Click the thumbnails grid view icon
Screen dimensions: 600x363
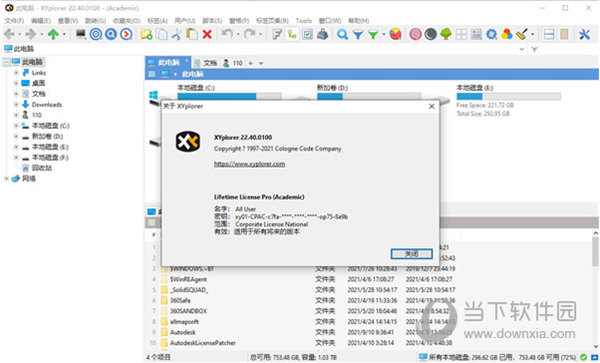[461, 34]
